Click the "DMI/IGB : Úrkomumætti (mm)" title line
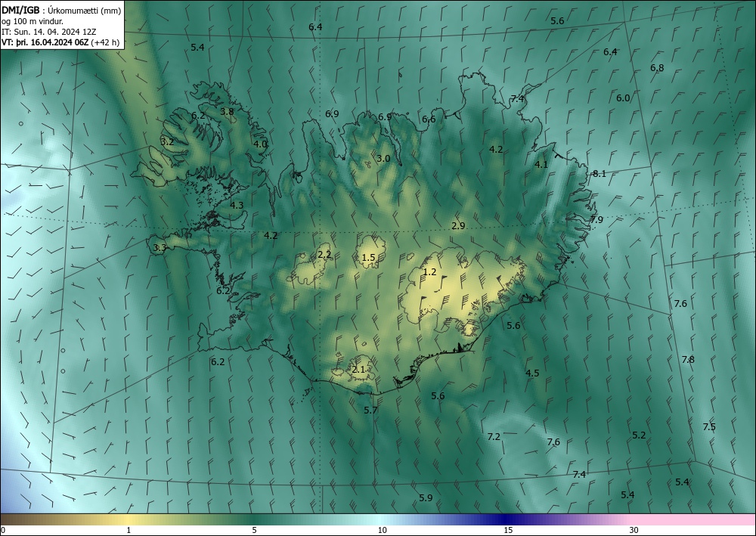 pos(61,11)
